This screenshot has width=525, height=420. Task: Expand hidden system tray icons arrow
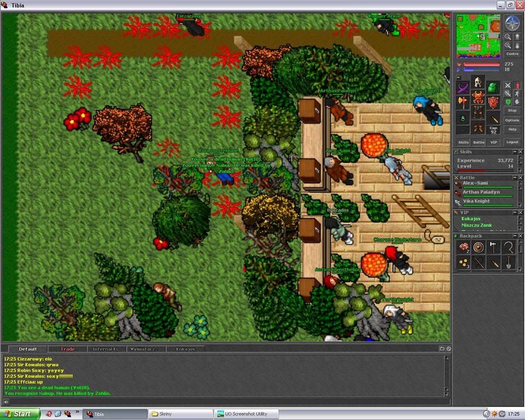tap(487, 414)
